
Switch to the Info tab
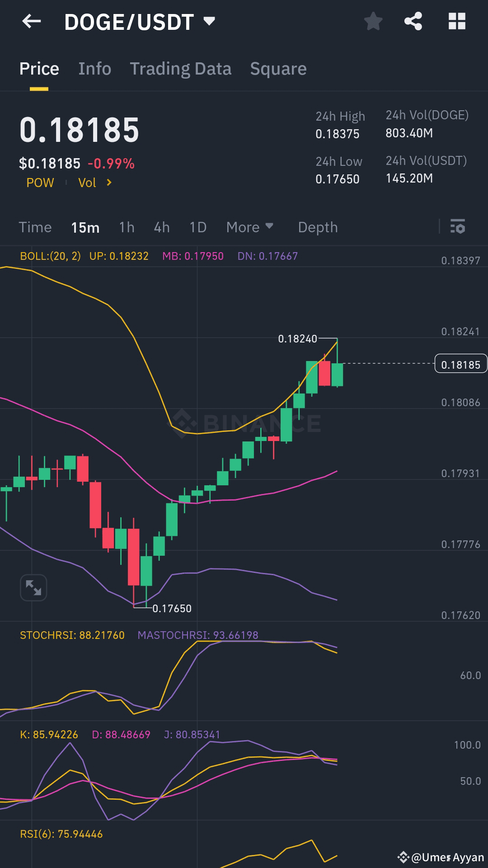[95, 69]
